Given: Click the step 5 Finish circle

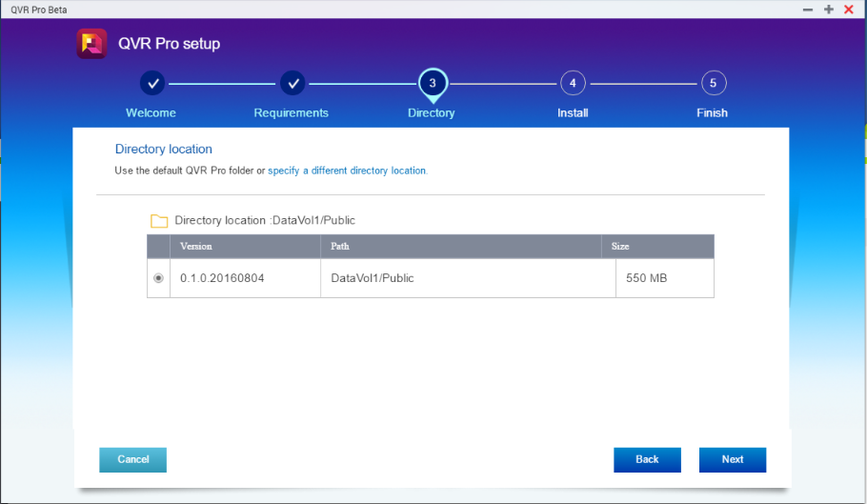Looking at the screenshot, I should pos(714,84).
